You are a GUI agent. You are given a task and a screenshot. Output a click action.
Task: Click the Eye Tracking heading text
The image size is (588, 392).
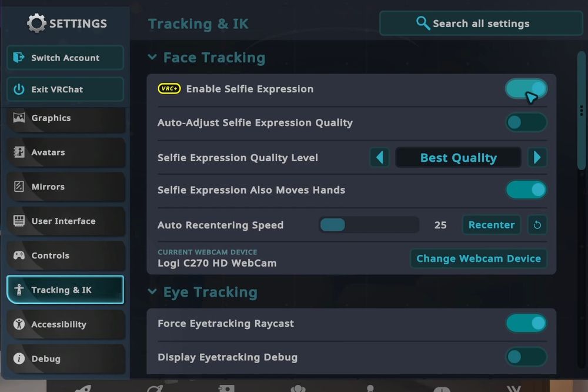(211, 292)
